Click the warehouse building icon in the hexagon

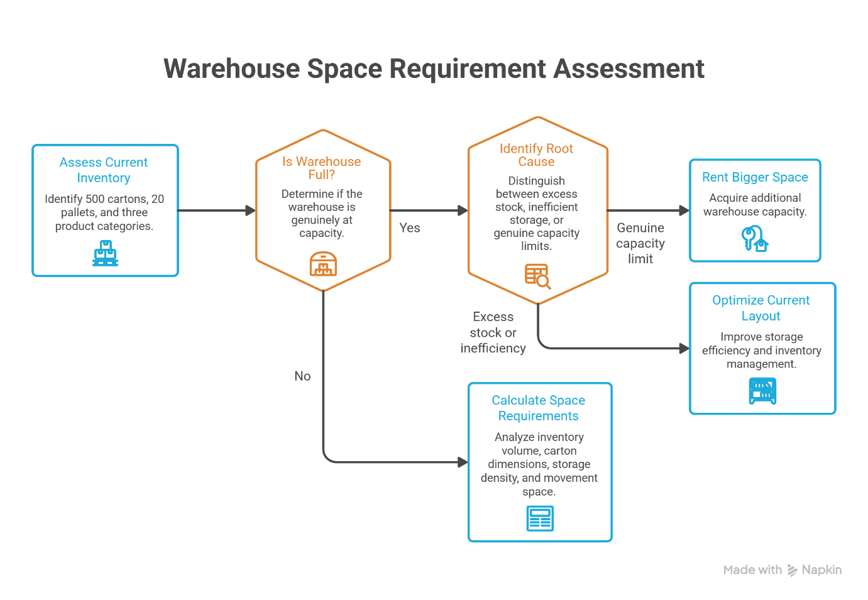323,264
